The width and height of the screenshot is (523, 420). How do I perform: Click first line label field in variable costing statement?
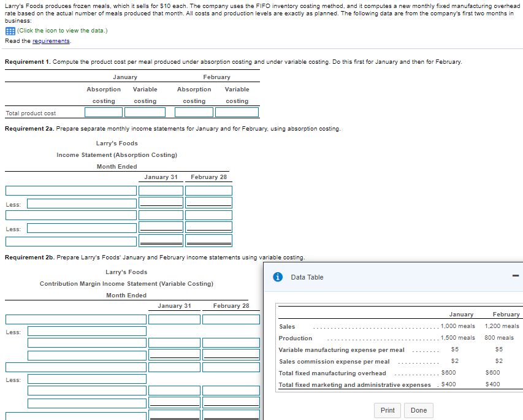(76, 319)
